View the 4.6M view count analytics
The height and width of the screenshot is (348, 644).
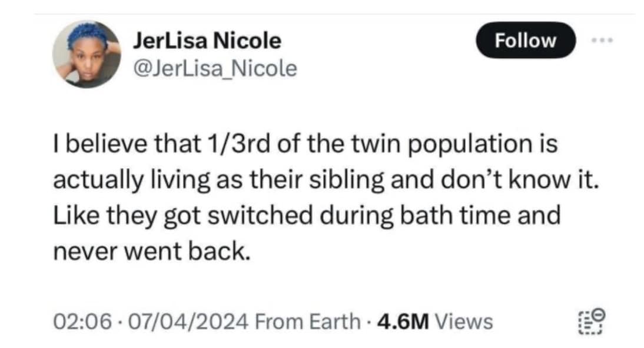pyautogui.click(x=400, y=322)
